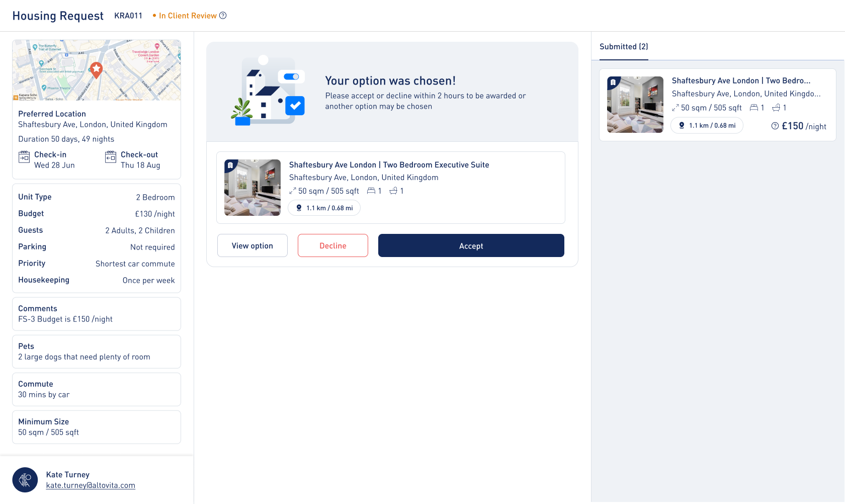This screenshot has height=504, width=845.
Task: Click the location pin in the center 1.1 km chip
Action: click(299, 208)
